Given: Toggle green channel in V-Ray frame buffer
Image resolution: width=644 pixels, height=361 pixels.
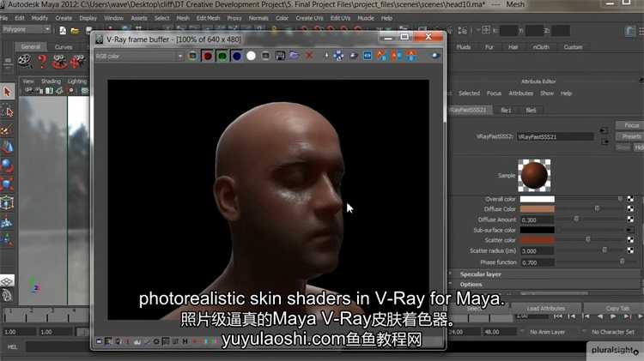Looking at the screenshot, I should (222, 56).
